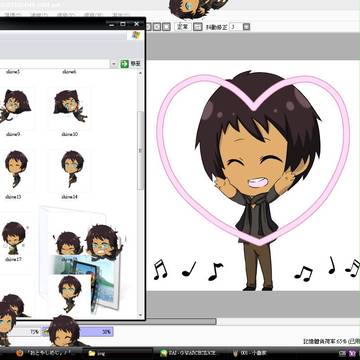Click the green Go arrow beside the address bar
Screen dimensions: 360x360
pos(125,64)
